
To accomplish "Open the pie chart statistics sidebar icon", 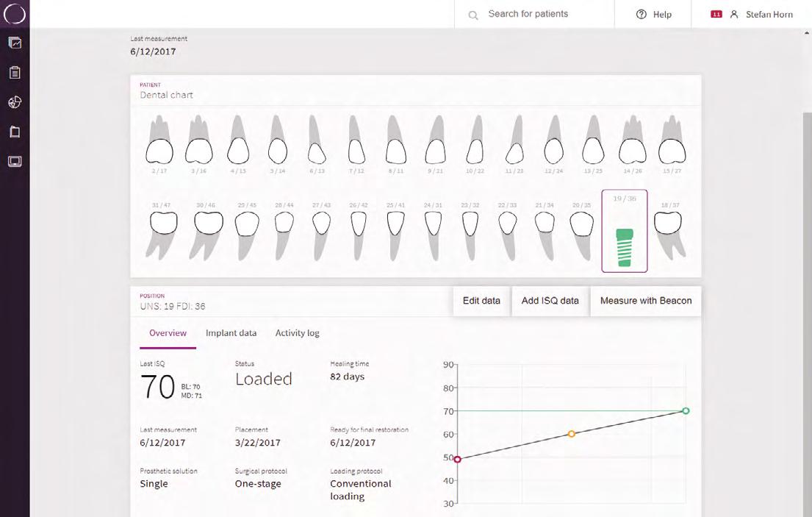I will click(x=15, y=102).
